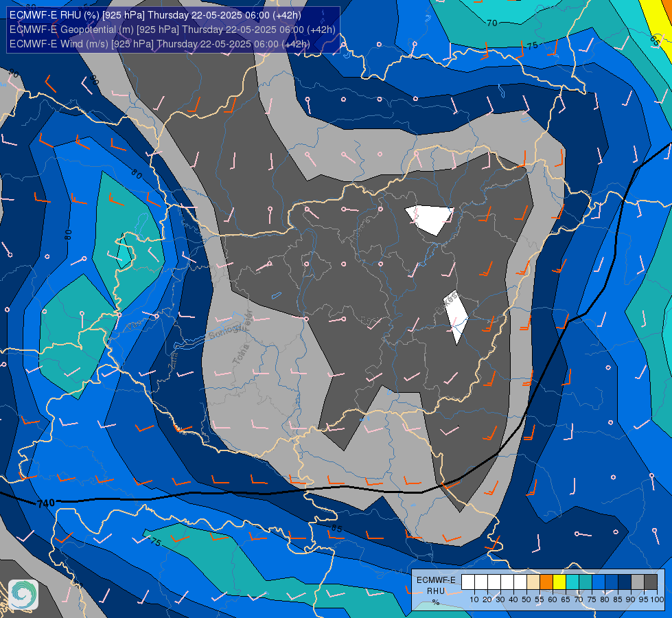Pick the beige 50–55 legend swatch
This screenshot has height=618, width=672.
[x=533, y=582]
